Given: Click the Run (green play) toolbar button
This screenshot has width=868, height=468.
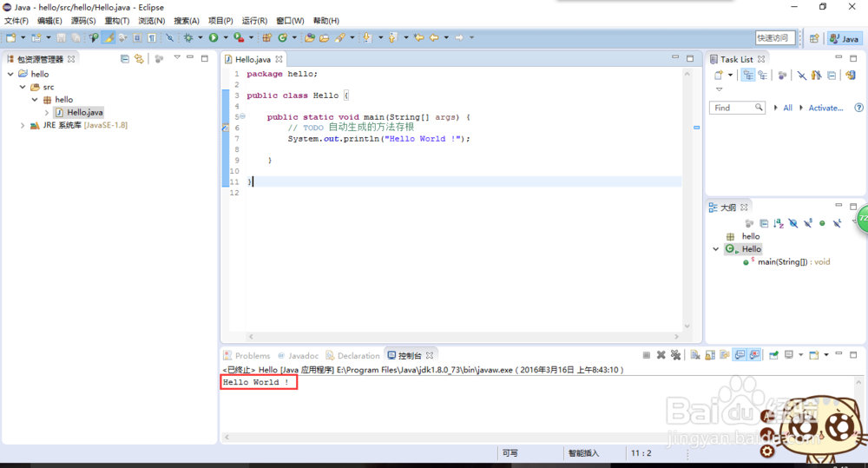Looking at the screenshot, I should pos(214,37).
